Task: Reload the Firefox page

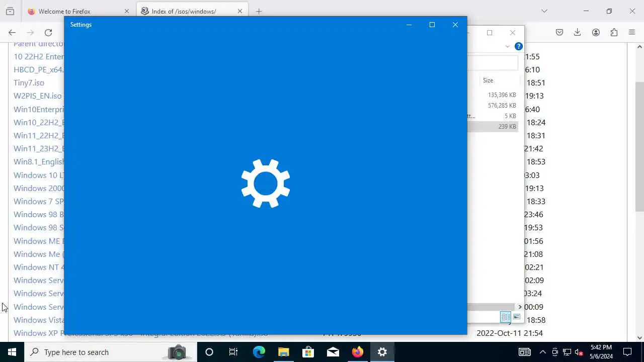Action: 48,32
